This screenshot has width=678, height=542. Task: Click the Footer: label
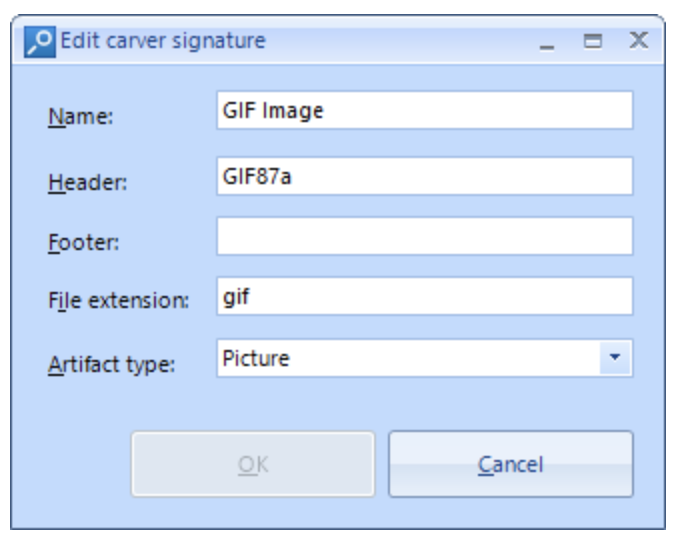point(84,242)
